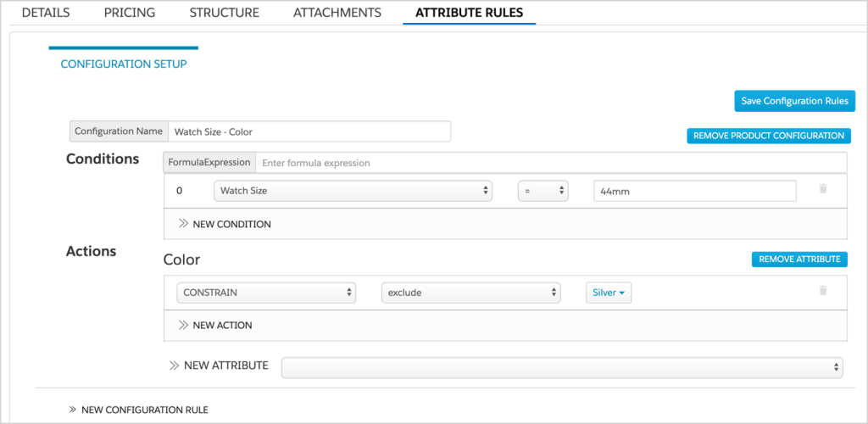
Task: Open the DETAILS tab
Action: (x=46, y=13)
